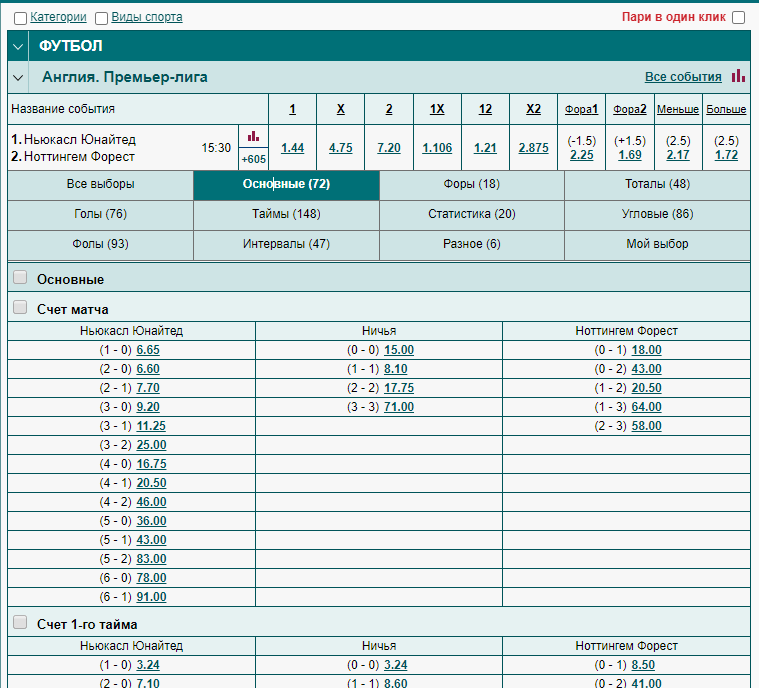Select first-half (0 - 1) odds 8.50

(643, 665)
